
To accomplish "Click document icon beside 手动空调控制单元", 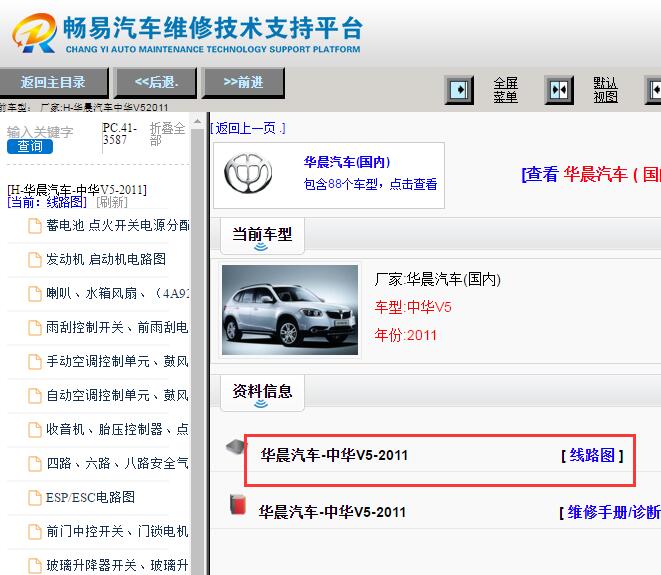I will 35,362.
